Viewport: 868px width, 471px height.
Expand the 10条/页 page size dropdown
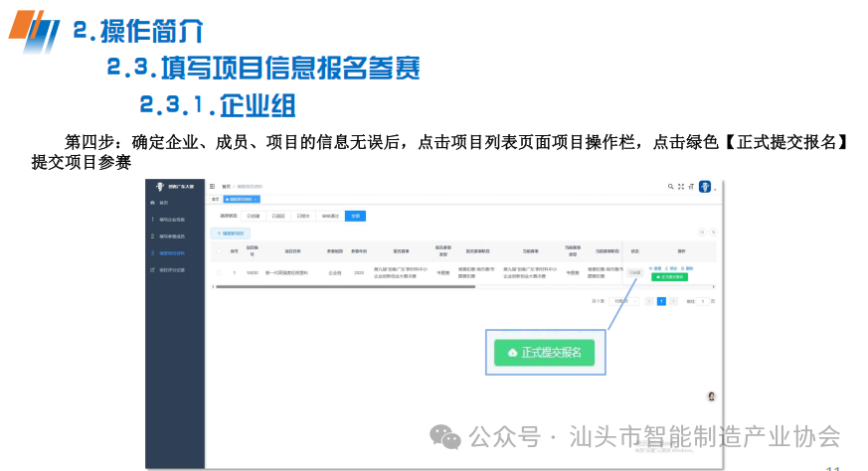coord(623,302)
